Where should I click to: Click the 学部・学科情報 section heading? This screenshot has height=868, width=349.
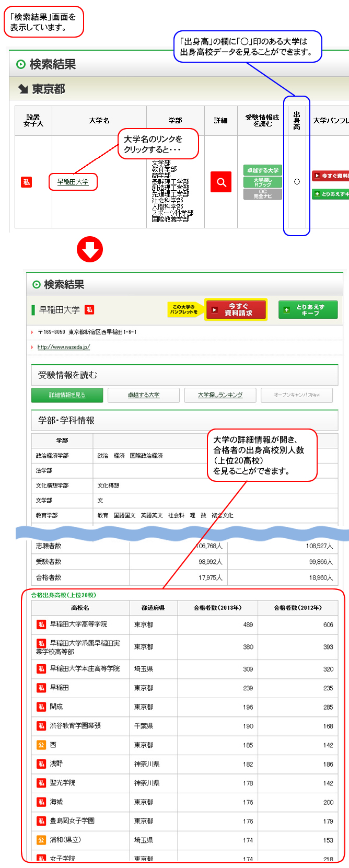(x=66, y=421)
